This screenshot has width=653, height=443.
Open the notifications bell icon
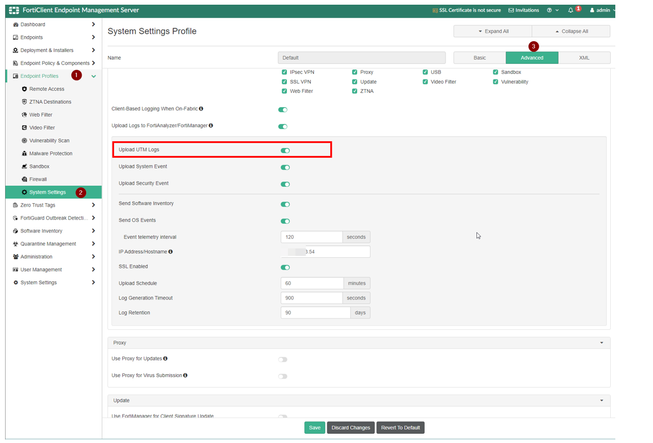coord(571,10)
